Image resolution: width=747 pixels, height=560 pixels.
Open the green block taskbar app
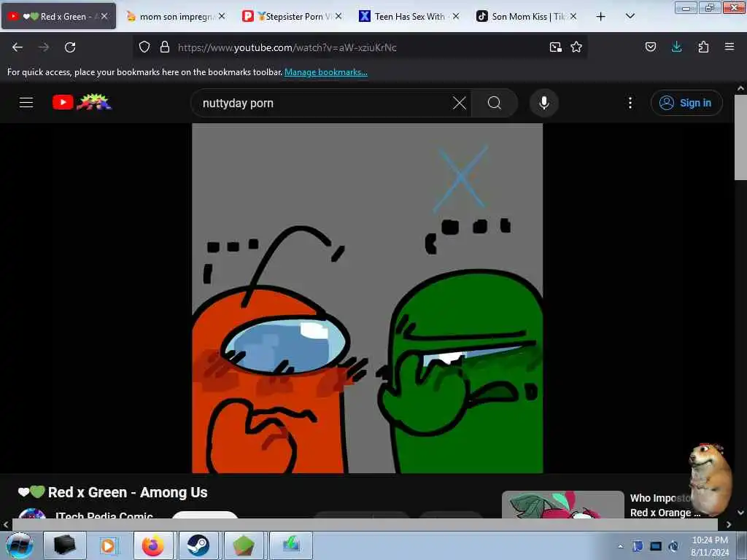coord(244,545)
